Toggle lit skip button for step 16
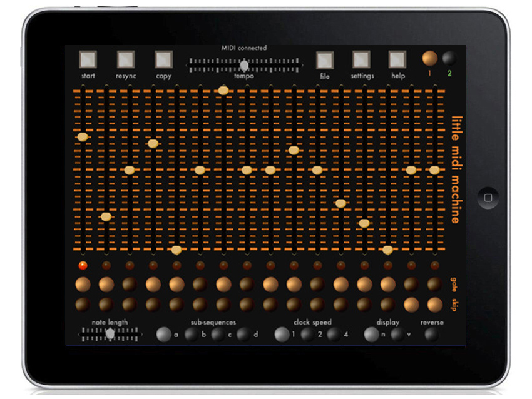The height and width of the screenshot is (399, 532). click(x=434, y=305)
